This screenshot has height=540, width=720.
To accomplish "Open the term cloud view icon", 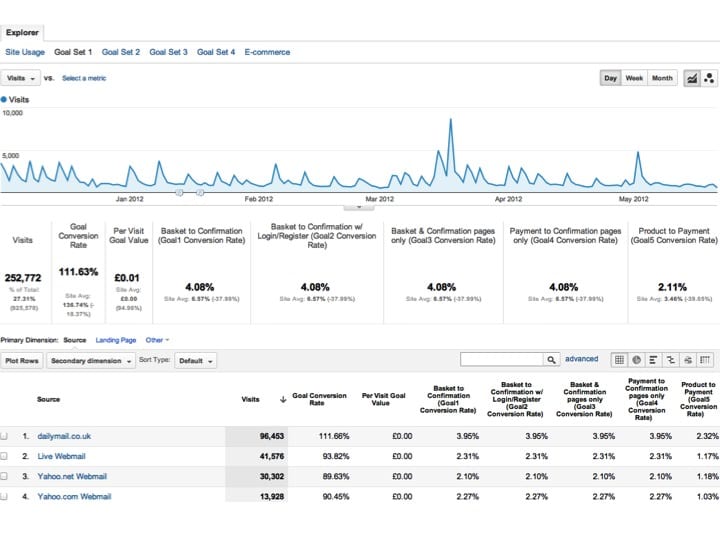I will click(x=687, y=360).
